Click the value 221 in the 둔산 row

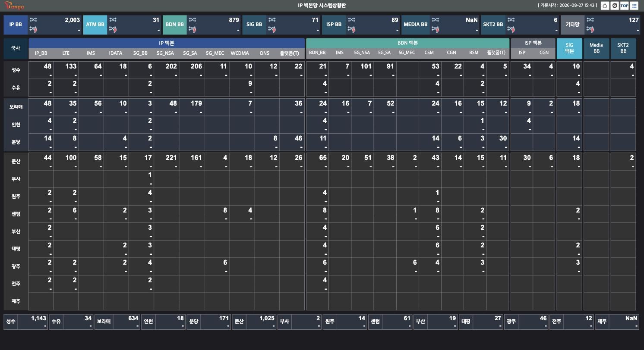pyautogui.click(x=171, y=158)
